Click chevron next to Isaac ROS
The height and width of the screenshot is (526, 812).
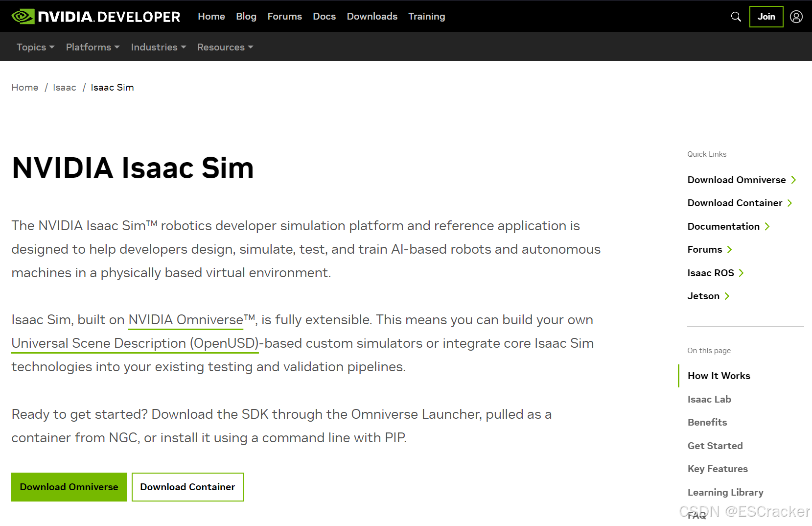(741, 273)
